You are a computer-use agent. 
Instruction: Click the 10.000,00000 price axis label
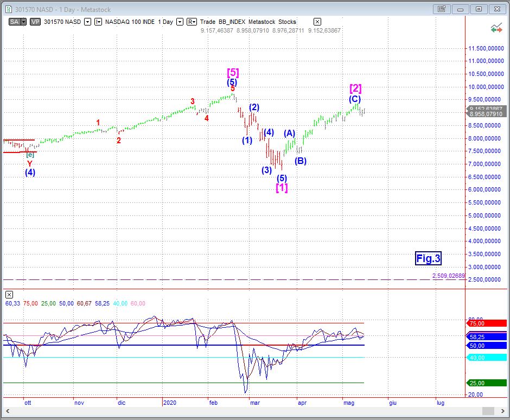pyautogui.click(x=486, y=87)
